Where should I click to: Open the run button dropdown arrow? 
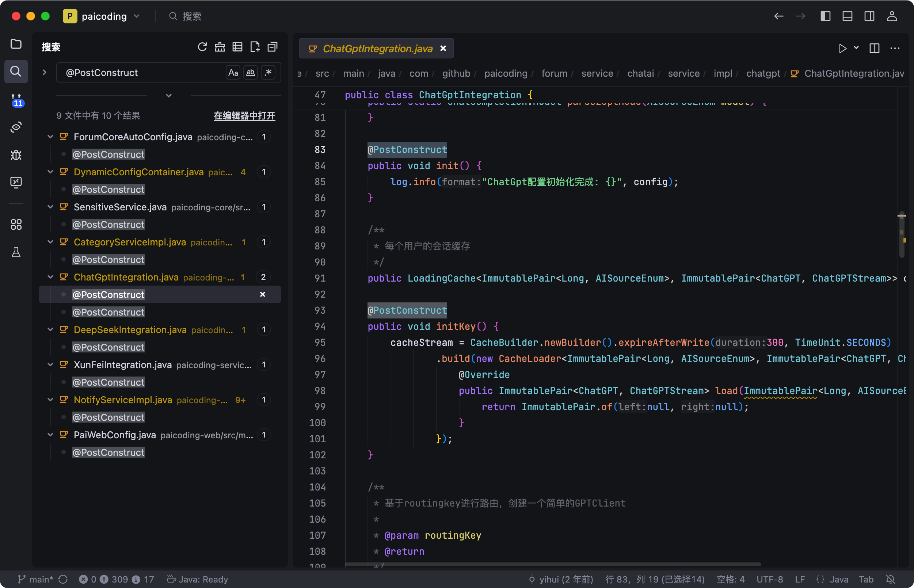pyautogui.click(x=856, y=48)
